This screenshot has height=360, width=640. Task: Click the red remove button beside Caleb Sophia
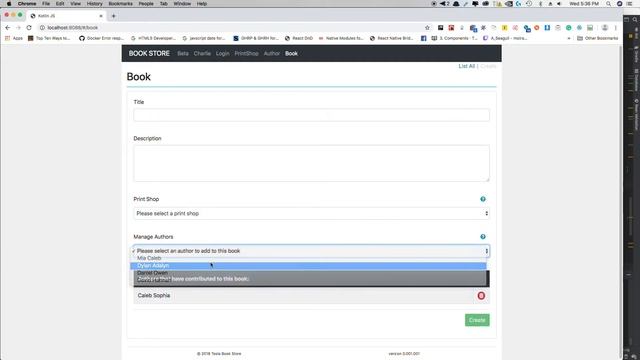coord(481,296)
